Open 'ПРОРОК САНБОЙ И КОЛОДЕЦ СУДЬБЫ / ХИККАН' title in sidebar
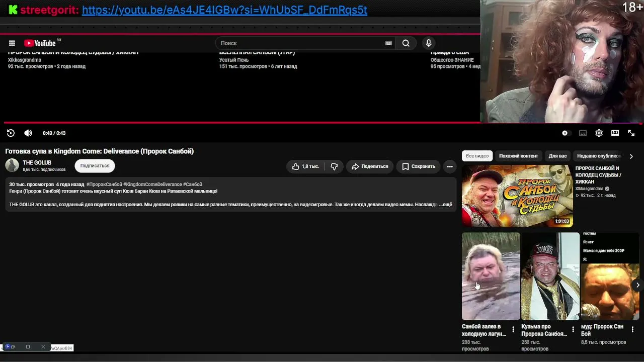Viewport: 644px width, 362px height. click(x=599, y=175)
